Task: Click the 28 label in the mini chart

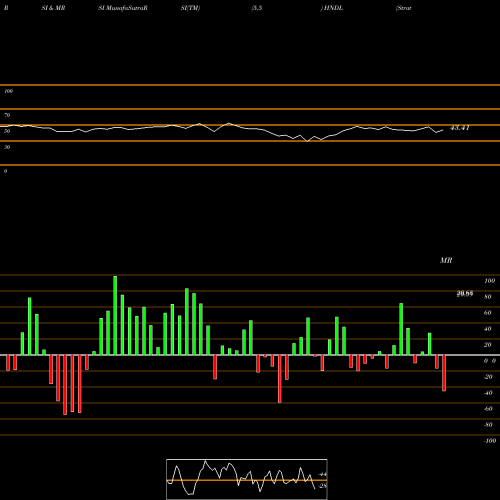Action: (x=323, y=486)
